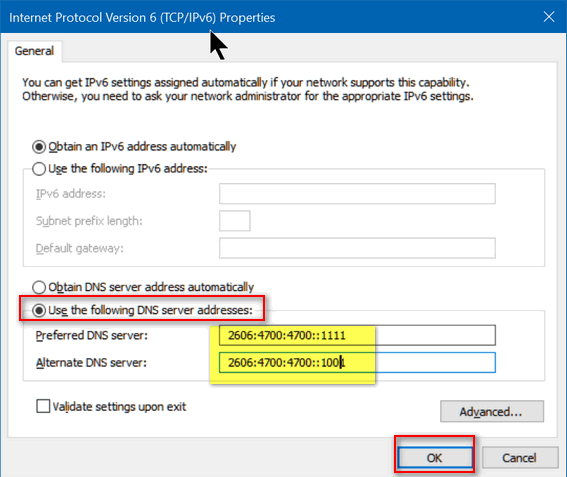
Task: Click the IPv6 address input field
Action: [357, 193]
